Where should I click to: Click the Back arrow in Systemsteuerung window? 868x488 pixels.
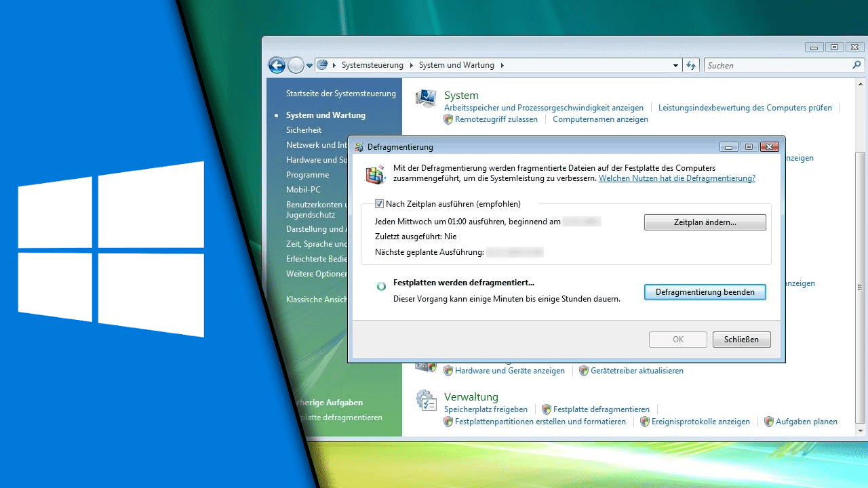[277, 65]
